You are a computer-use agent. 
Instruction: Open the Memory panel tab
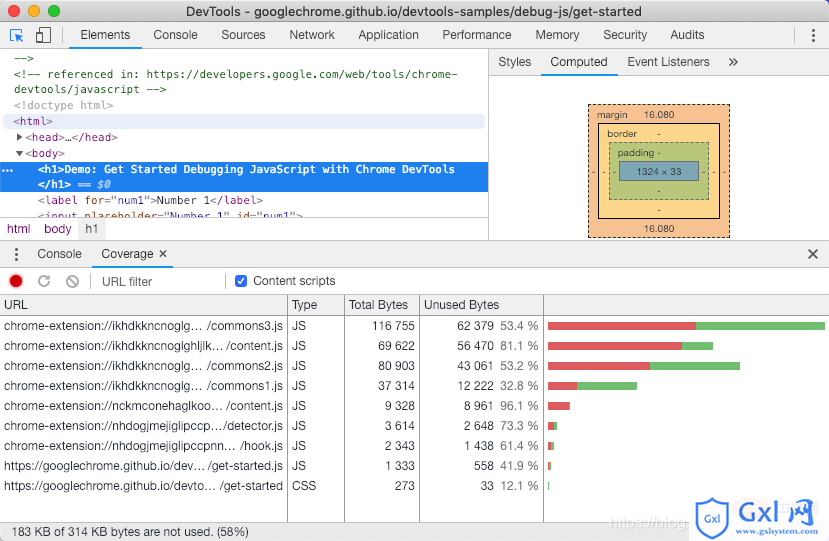pyautogui.click(x=557, y=35)
